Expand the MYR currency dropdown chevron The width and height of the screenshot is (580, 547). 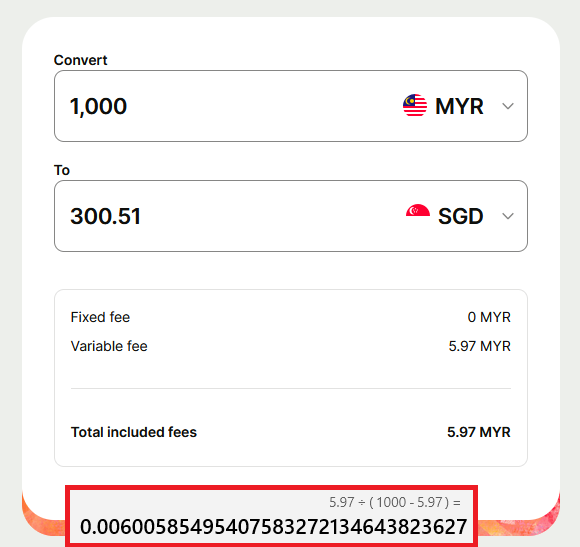[508, 106]
